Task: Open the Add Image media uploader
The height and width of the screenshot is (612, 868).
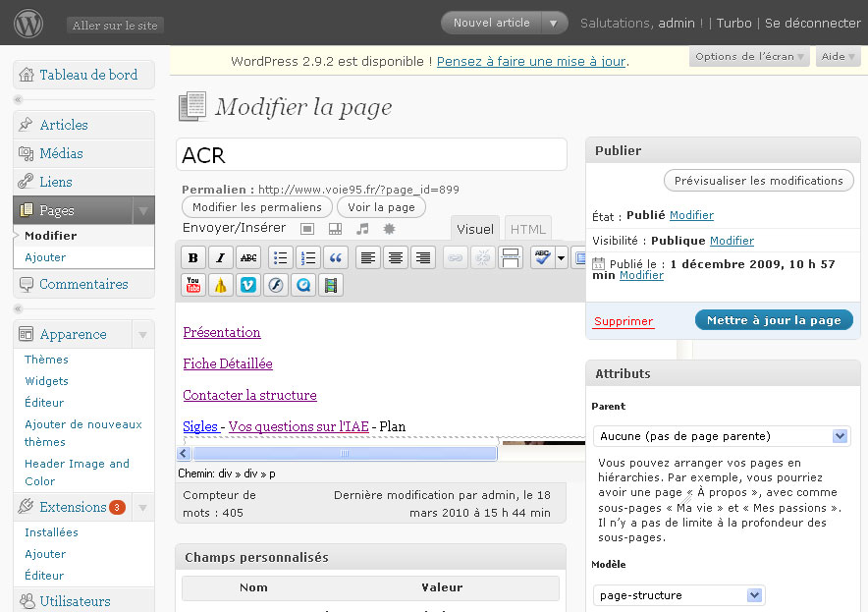Action: pyautogui.click(x=306, y=228)
